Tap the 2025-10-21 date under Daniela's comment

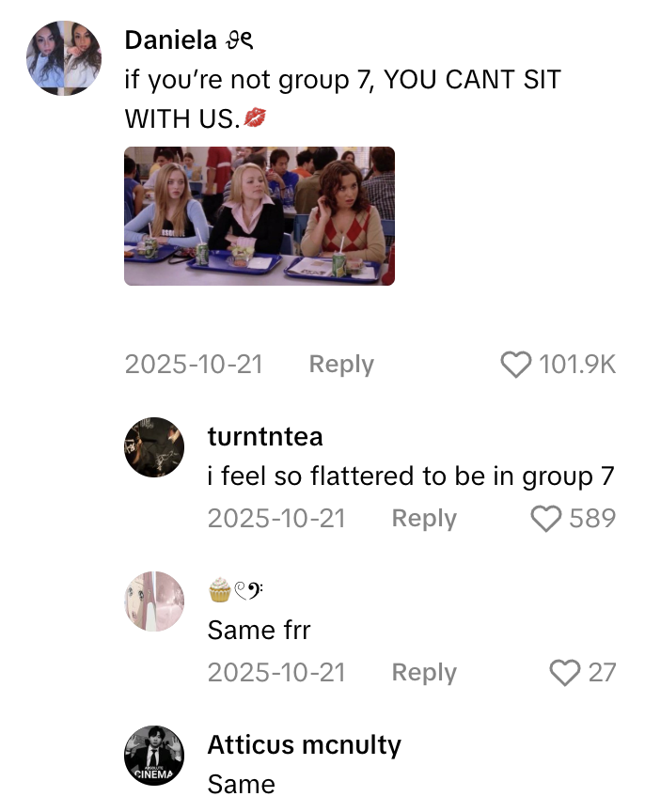195,365
